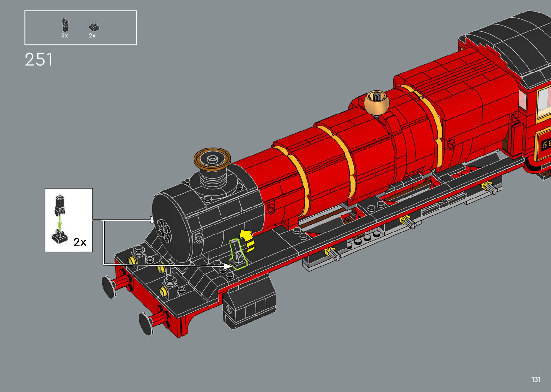Click the green downward arrow in the callout
551x392 pixels.
pyautogui.click(x=60, y=223)
